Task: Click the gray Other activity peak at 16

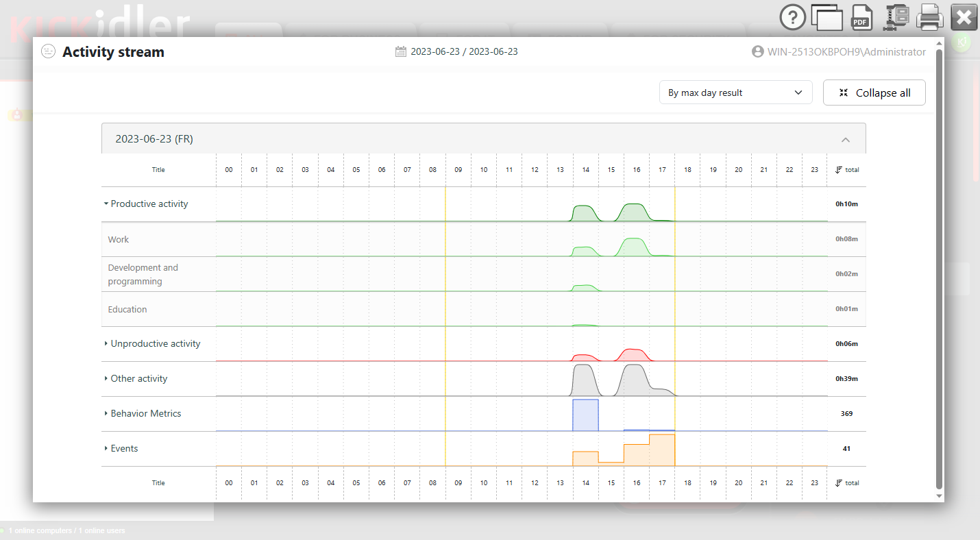Action: tap(635, 380)
